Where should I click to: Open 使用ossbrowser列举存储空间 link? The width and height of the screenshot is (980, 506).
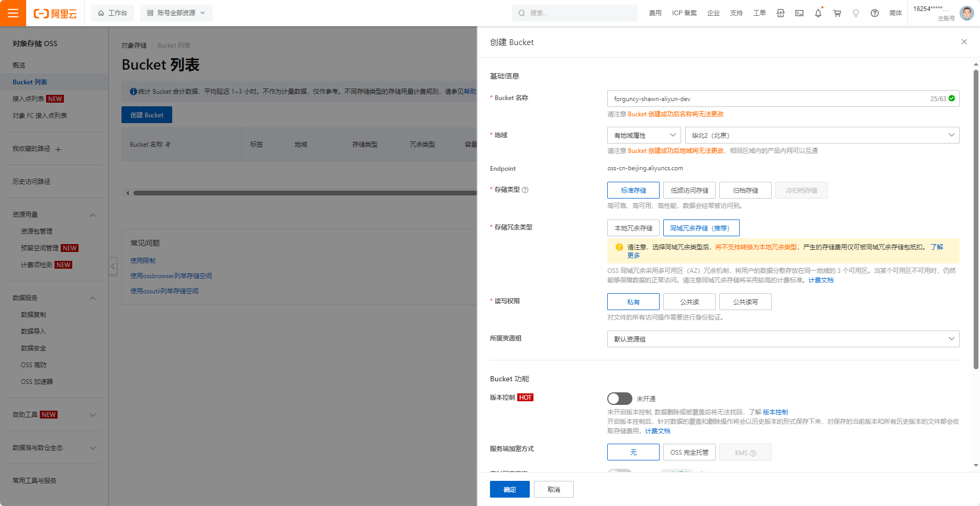click(x=171, y=276)
